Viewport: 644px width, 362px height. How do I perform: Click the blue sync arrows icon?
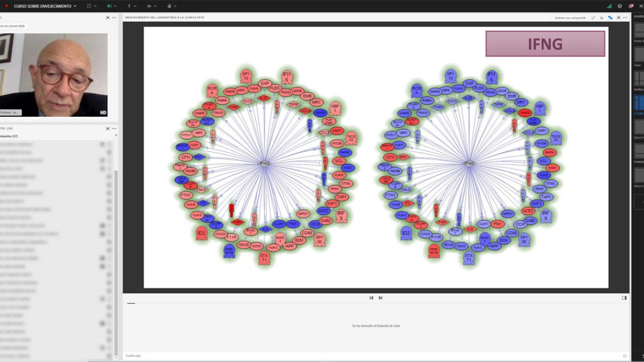pos(610,18)
